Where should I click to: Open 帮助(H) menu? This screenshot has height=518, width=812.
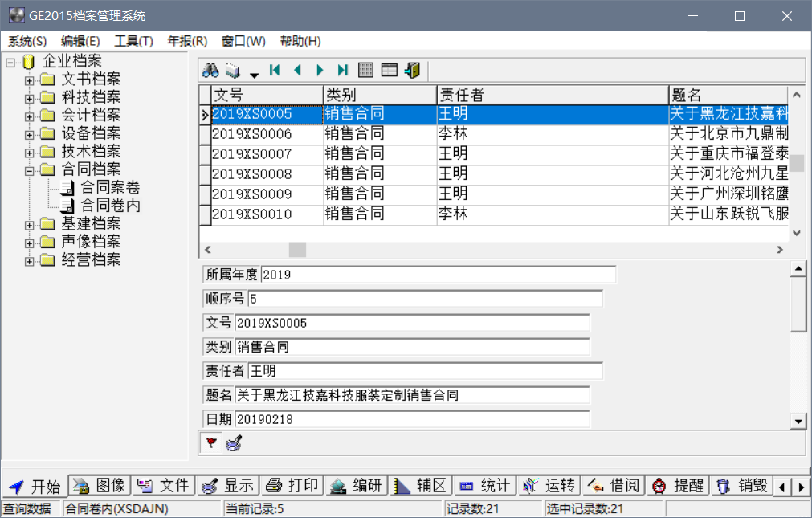click(x=300, y=41)
